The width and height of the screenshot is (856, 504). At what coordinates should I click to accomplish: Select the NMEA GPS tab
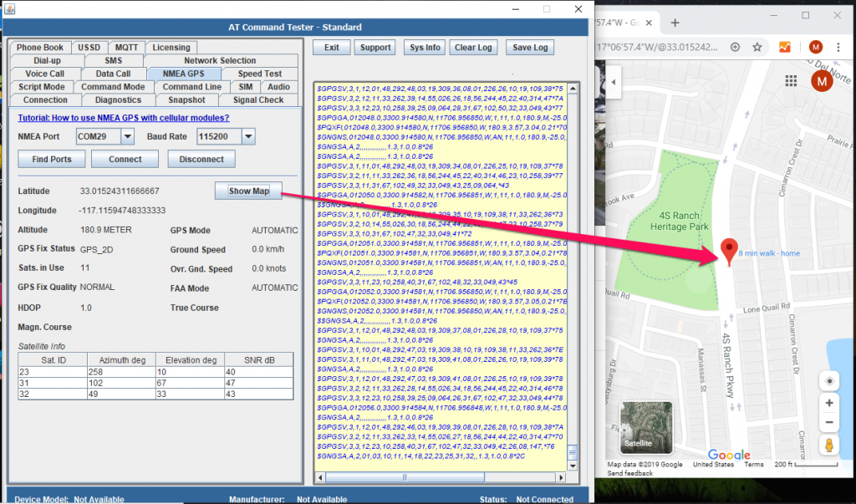[x=183, y=74]
